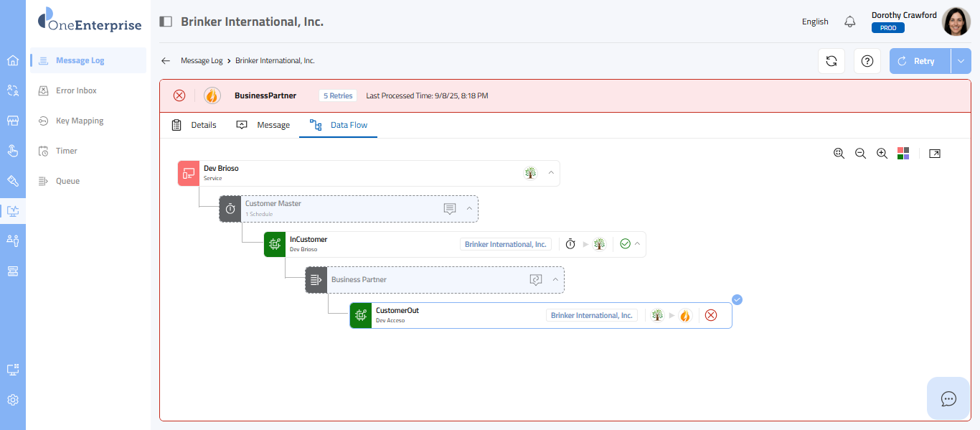Zoom out of the data flow diagram

(x=860, y=154)
